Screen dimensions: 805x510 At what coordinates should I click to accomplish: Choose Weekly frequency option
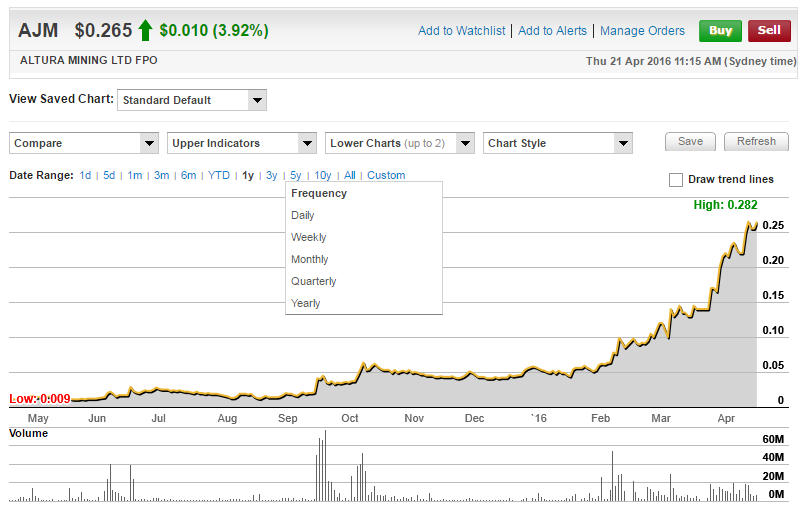click(x=308, y=237)
